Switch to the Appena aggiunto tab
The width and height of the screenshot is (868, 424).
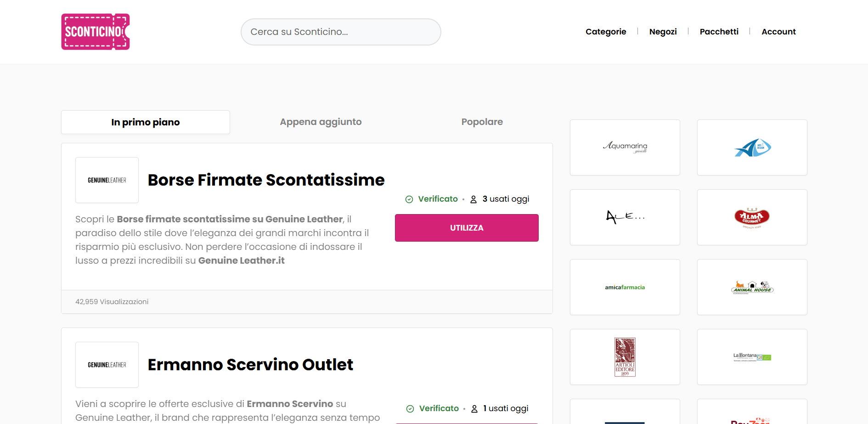click(x=321, y=122)
